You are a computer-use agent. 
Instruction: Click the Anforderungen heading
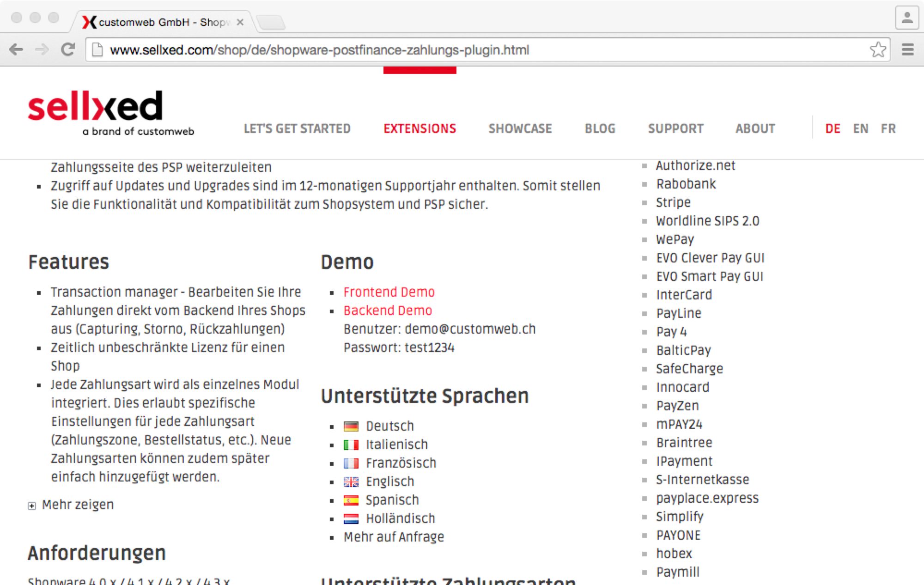97,553
